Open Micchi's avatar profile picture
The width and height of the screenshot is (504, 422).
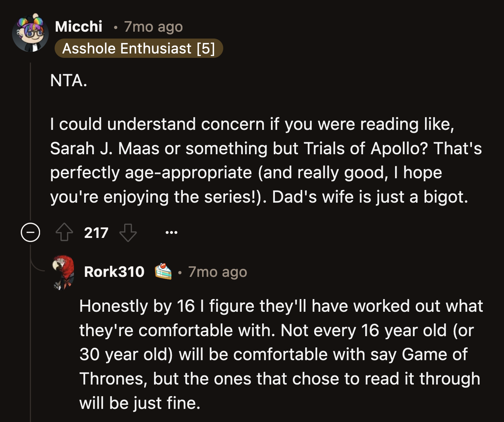coord(31,33)
